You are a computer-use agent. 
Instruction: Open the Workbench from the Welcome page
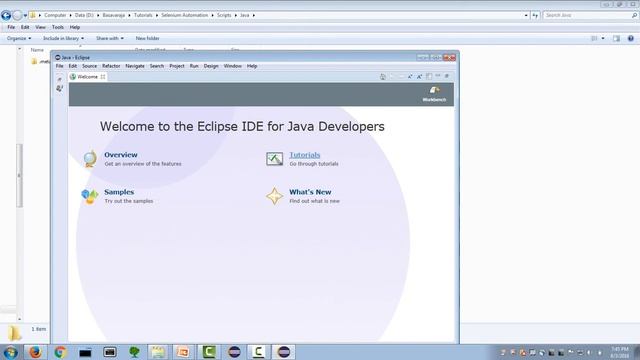coord(434,94)
